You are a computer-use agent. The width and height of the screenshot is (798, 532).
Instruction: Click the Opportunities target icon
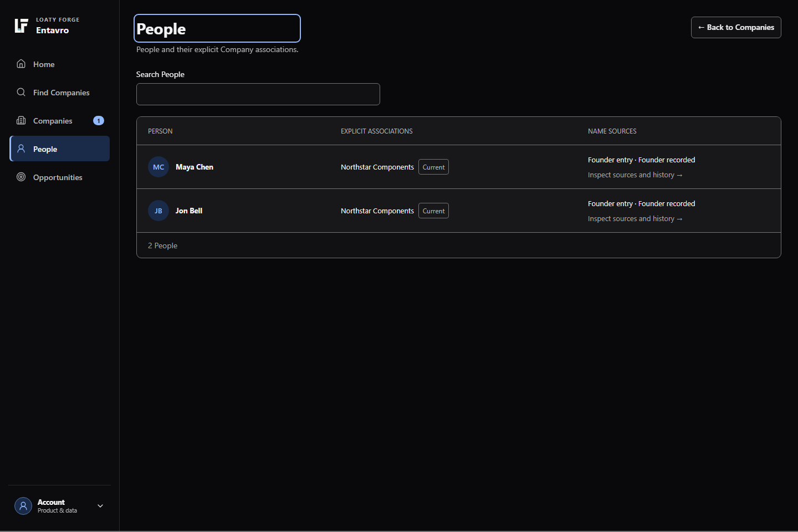point(21,177)
